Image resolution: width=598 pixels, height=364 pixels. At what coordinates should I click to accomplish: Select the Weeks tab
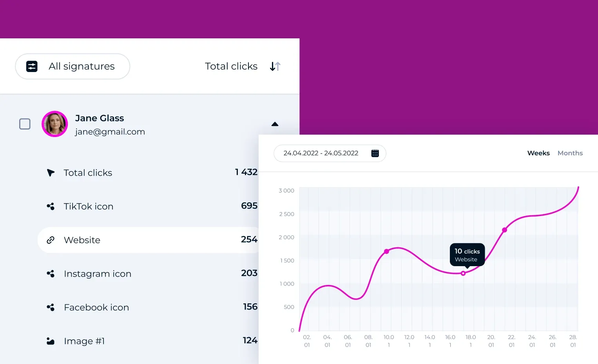tap(538, 153)
